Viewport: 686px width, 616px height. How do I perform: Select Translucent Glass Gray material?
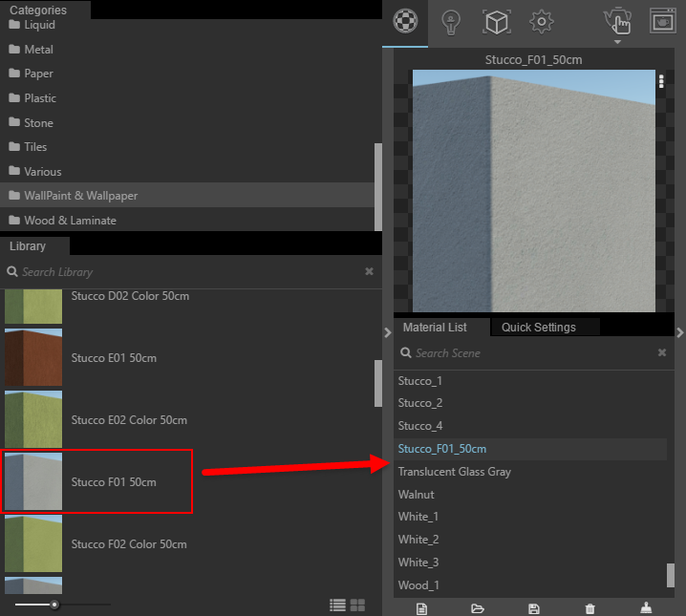coord(530,472)
